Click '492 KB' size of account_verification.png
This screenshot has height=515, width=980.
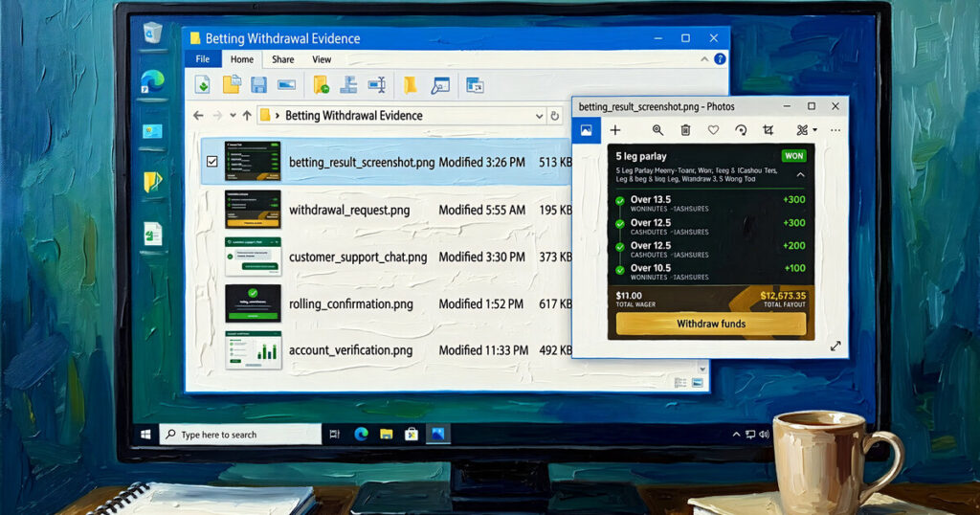(x=556, y=350)
